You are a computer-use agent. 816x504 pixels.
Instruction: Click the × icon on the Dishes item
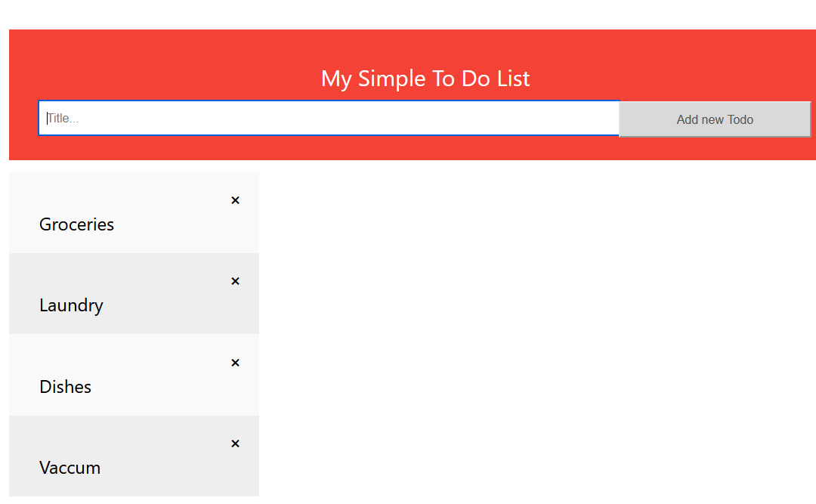[x=235, y=363]
